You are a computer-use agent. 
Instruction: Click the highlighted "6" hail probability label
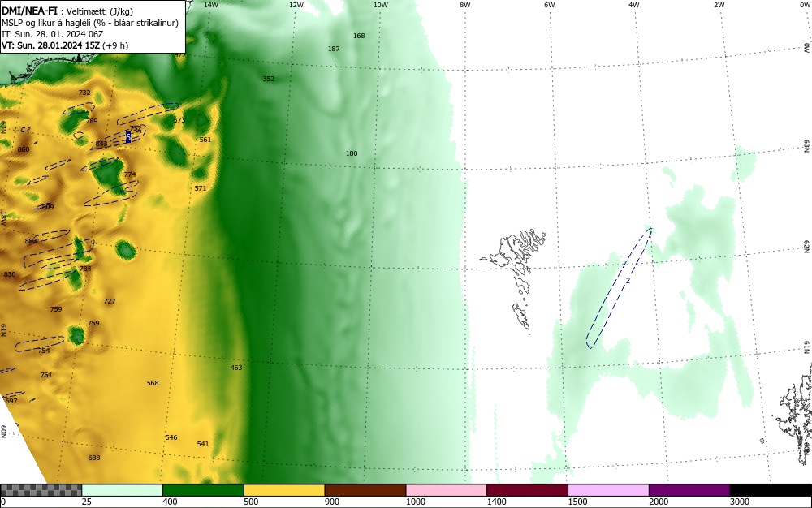coord(128,136)
